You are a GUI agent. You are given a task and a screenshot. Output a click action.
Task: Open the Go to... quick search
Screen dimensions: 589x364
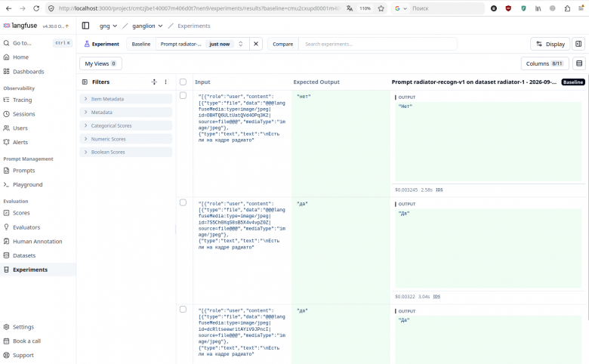point(38,43)
